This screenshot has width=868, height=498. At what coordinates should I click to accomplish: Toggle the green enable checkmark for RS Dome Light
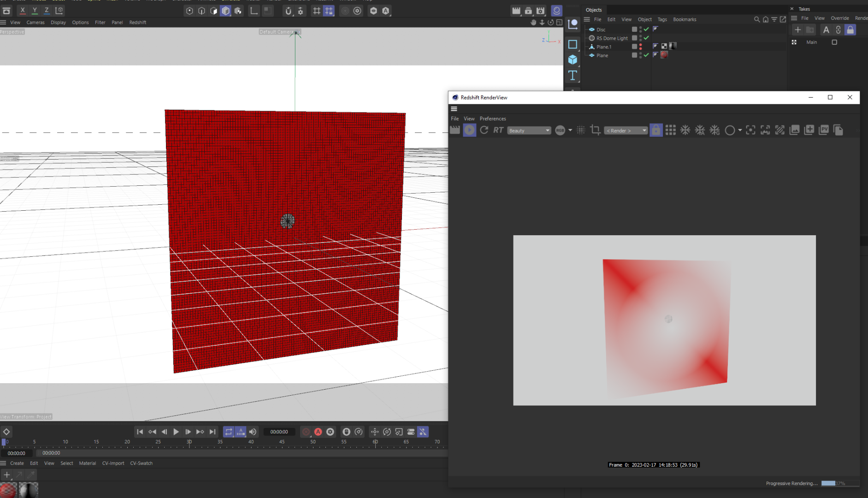(x=646, y=38)
